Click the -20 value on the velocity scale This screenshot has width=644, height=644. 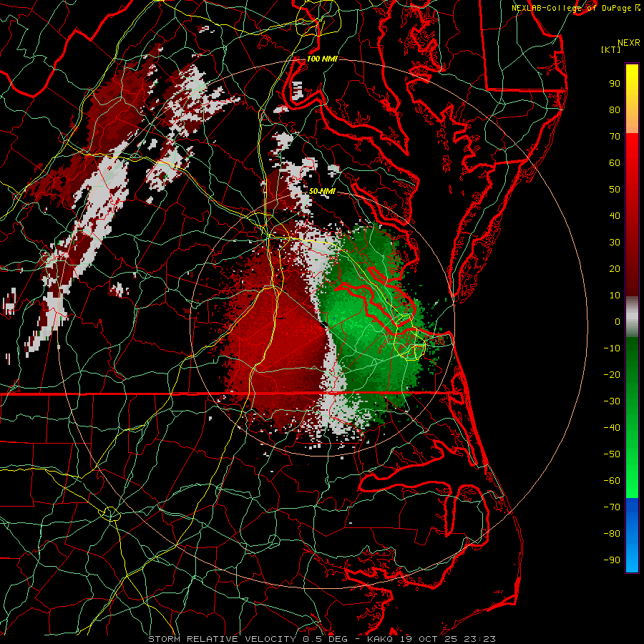coord(612,375)
